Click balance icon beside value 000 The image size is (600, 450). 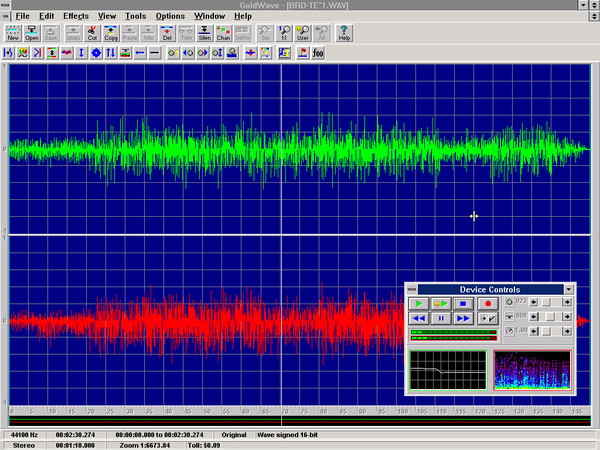(x=509, y=316)
